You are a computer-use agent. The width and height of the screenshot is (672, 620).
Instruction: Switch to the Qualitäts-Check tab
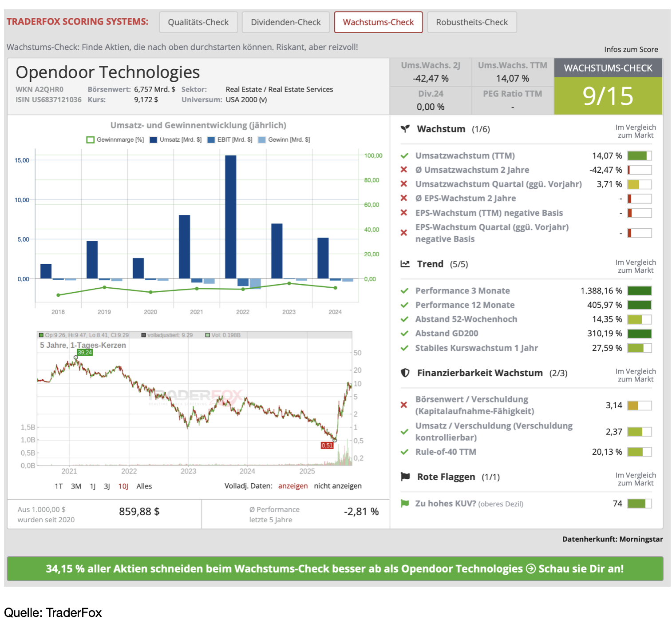(x=198, y=22)
